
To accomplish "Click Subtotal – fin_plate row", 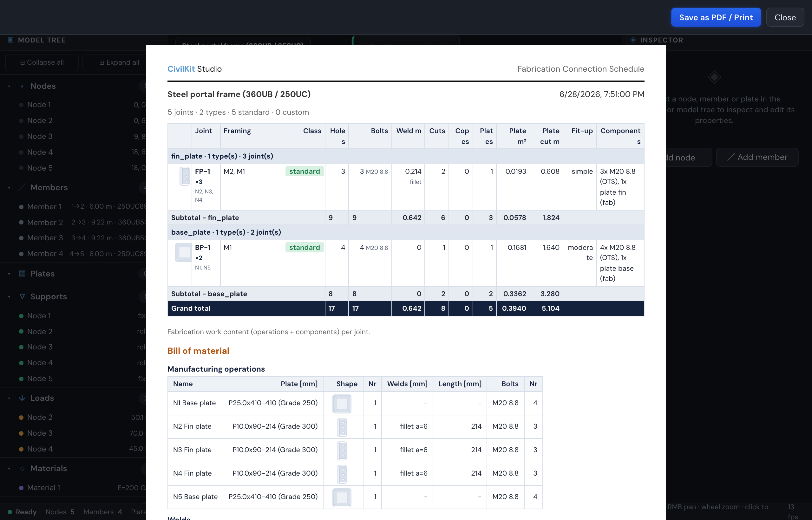I will pyautogui.click(x=406, y=218).
